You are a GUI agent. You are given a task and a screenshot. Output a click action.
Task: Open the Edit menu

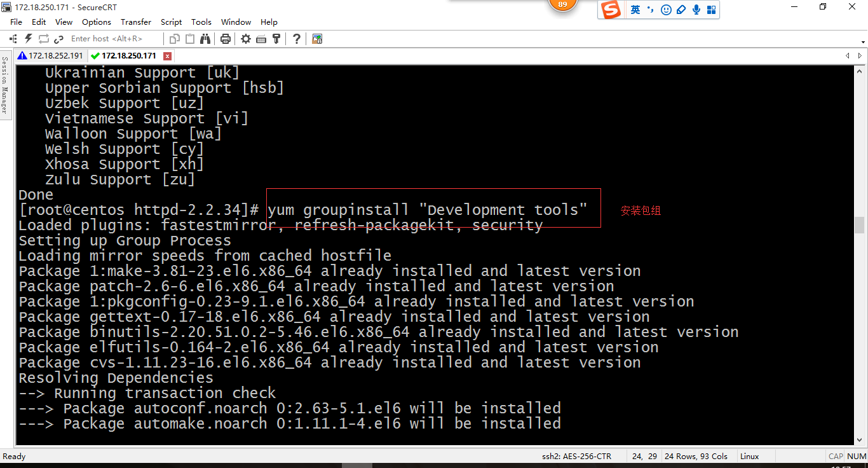(39, 22)
